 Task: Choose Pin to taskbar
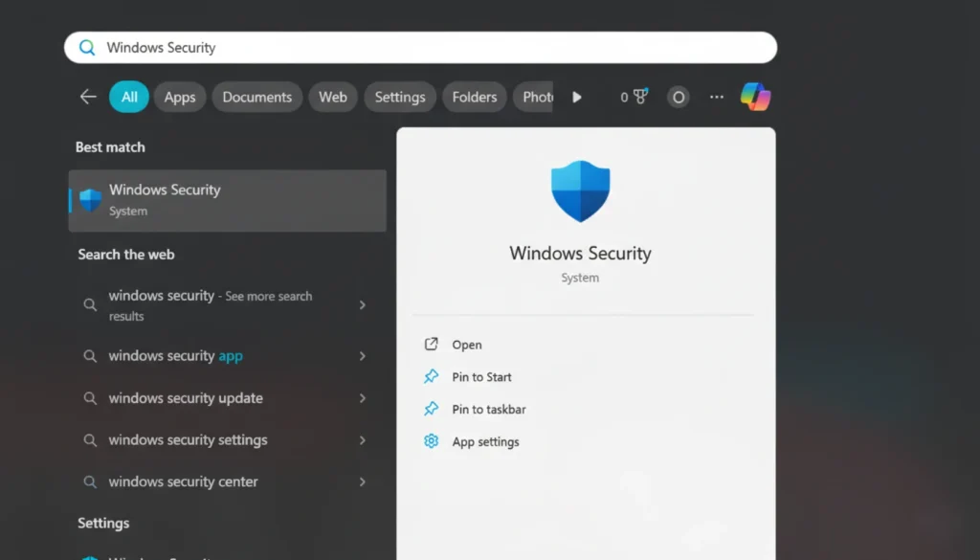489,410
